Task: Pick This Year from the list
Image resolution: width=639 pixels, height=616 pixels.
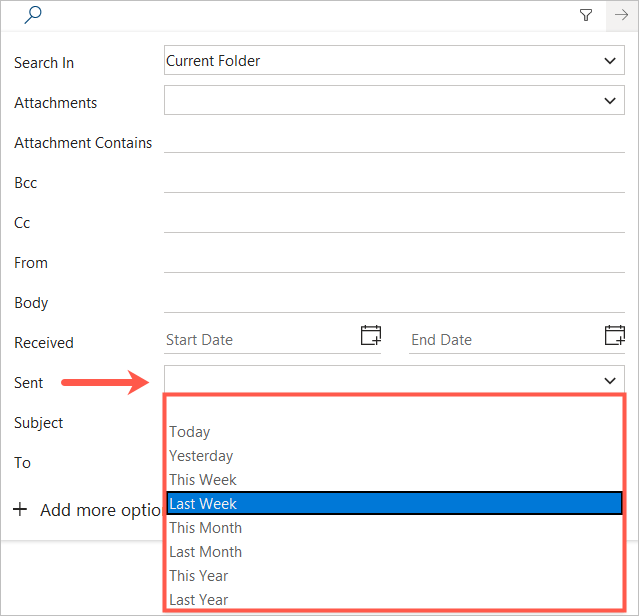Action: point(199,576)
